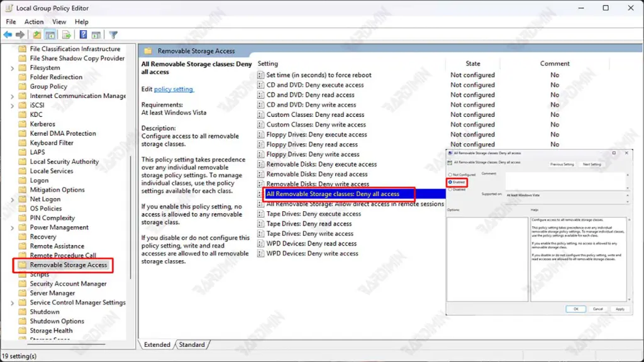Click inside the Comment text box
Image resolution: width=644 pixels, height=362 pixels.
pos(565,180)
